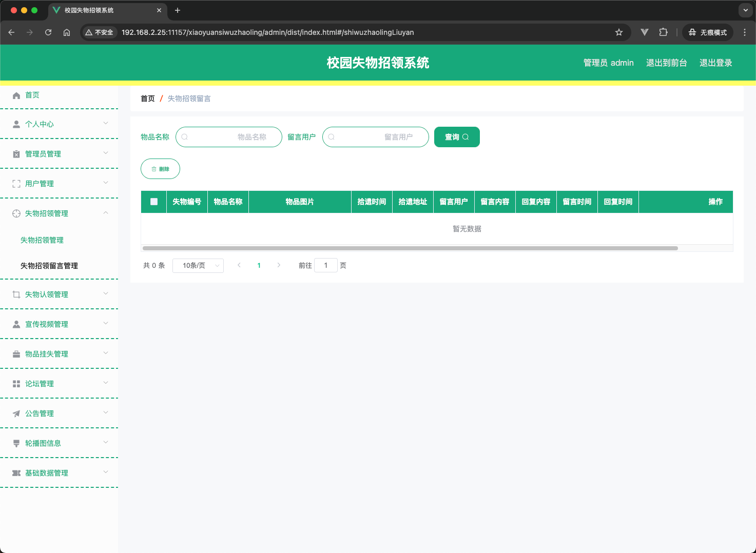
Task: Click 退出登录 to log out
Action: pyautogui.click(x=715, y=63)
